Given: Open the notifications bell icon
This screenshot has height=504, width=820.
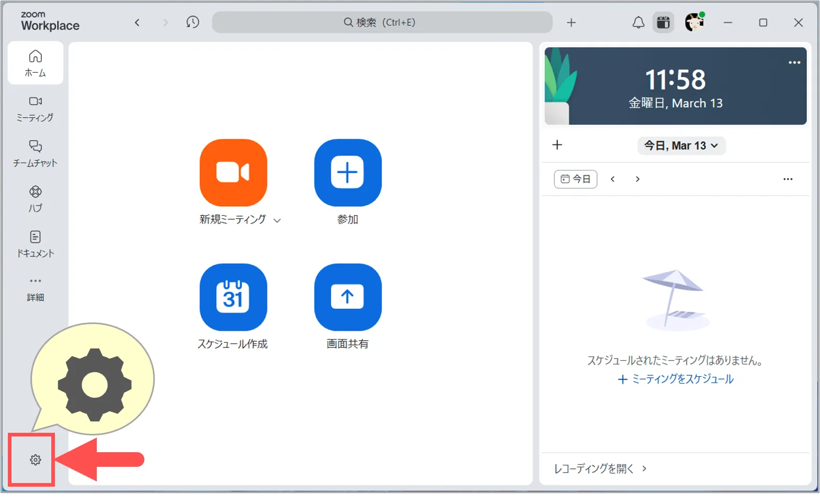Looking at the screenshot, I should pos(638,23).
